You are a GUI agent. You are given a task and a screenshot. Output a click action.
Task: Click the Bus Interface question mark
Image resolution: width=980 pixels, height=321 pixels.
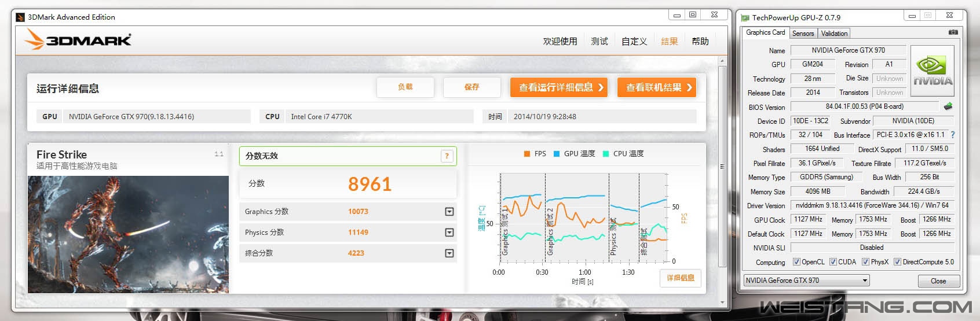pyautogui.click(x=953, y=135)
